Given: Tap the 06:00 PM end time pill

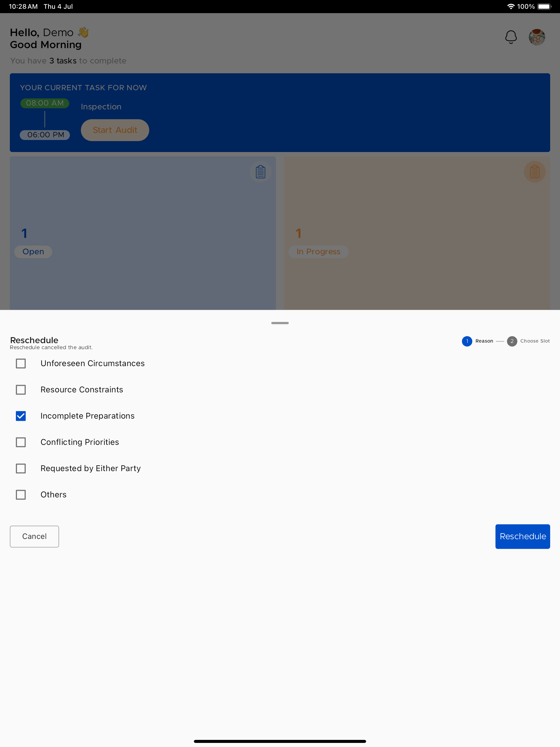Looking at the screenshot, I should 45,135.
